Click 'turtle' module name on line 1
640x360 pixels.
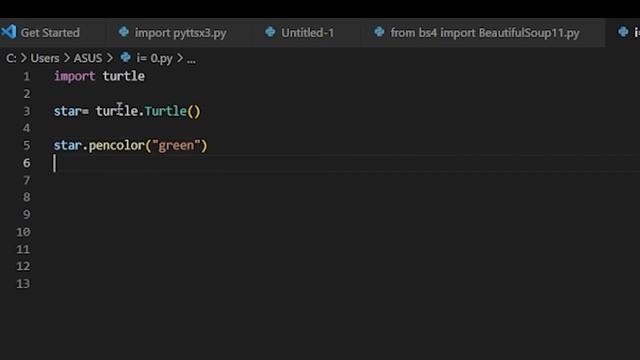tap(123, 76)
